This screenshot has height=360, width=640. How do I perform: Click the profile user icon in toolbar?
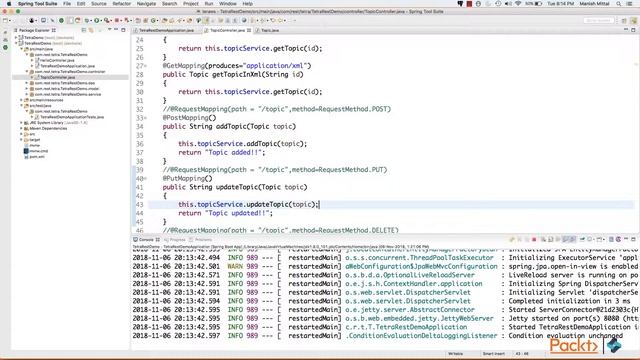tap(32, 20)
